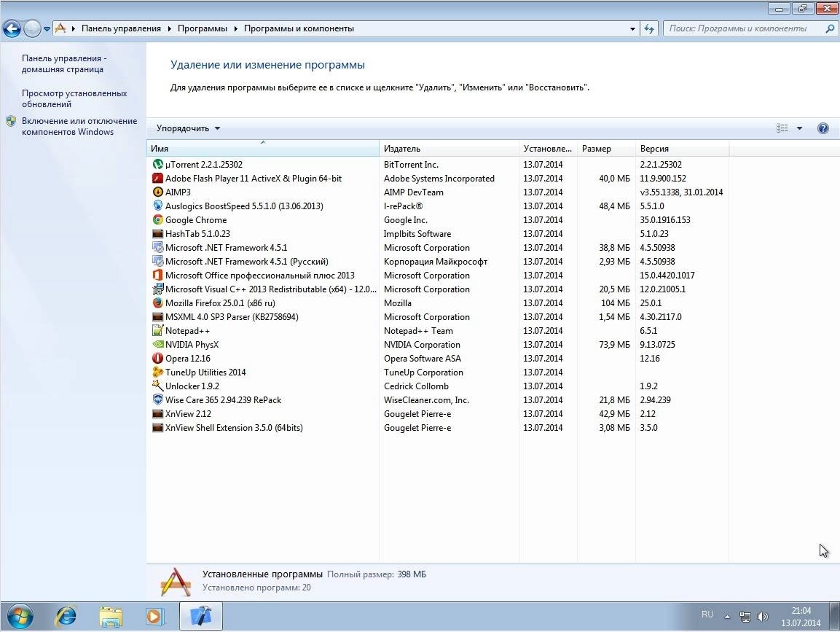
Task: Click the HashTab program icon
Action: (x=157, y=234)
